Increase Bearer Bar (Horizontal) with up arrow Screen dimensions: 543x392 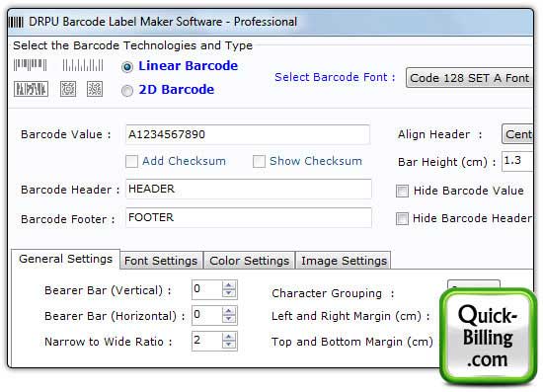coord(229,311)
